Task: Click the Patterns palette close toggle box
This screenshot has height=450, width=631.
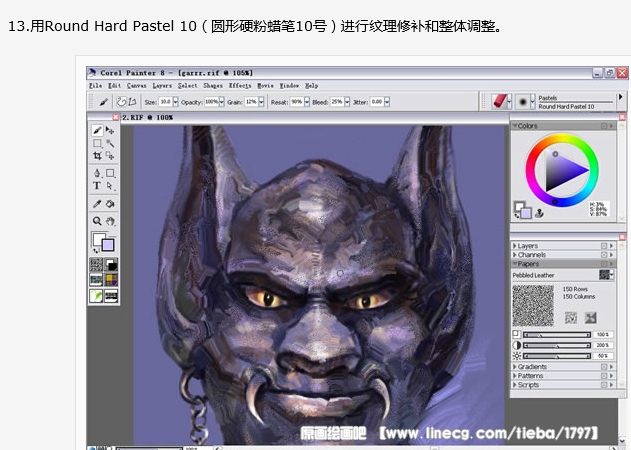Action: [604, 376]
